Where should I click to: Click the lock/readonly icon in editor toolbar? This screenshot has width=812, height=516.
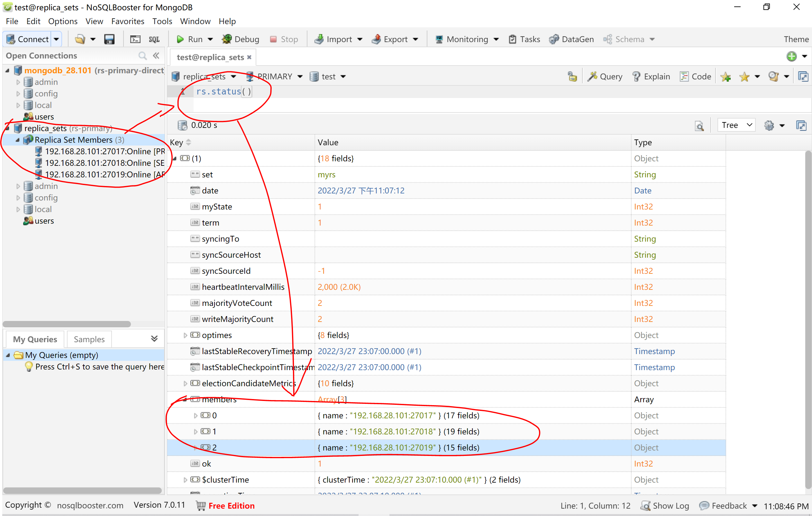[x=572, y=77]
